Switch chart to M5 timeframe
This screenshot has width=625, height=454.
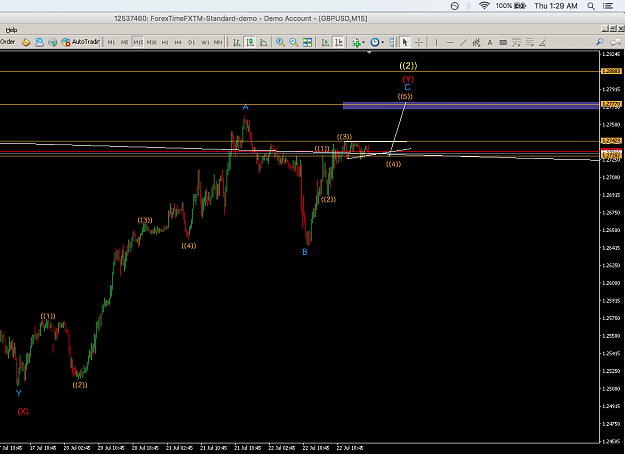point(124,42)
